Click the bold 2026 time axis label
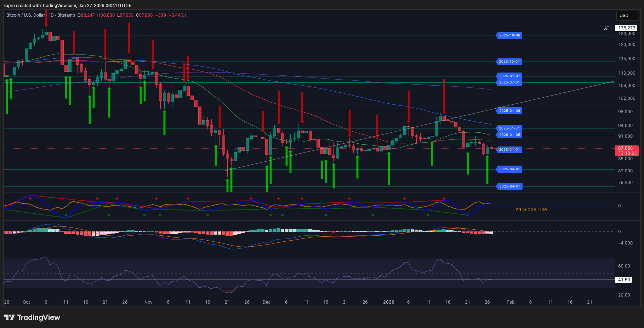 coord(389,302)
